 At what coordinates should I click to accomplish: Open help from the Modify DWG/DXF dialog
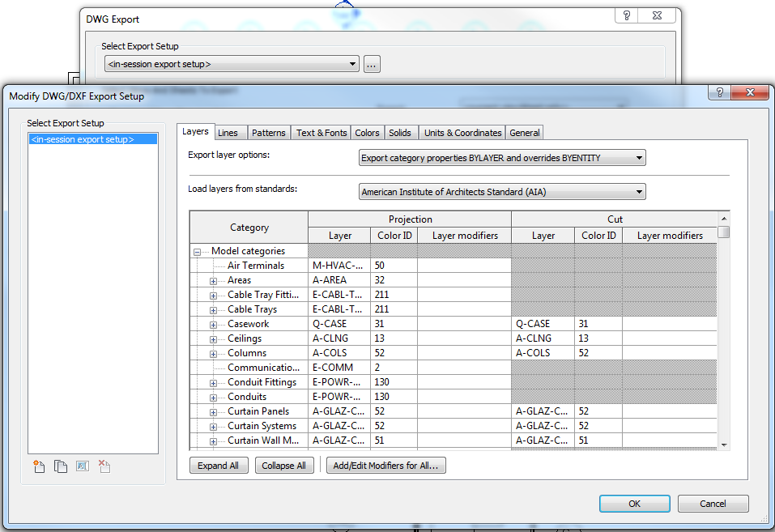point(718,92)
